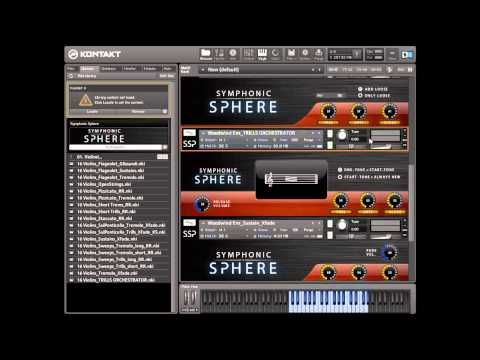Open the Options gear icon in toolbar
480x360 pixels.
coord(305,54)
